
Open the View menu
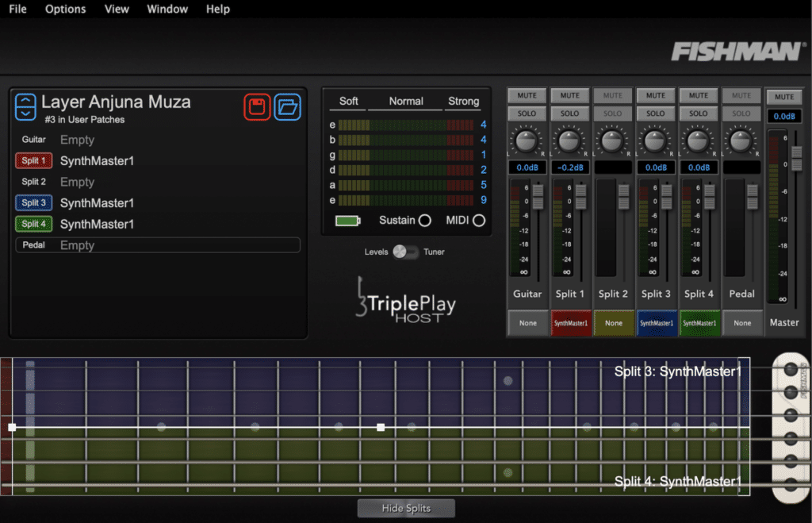117,9
